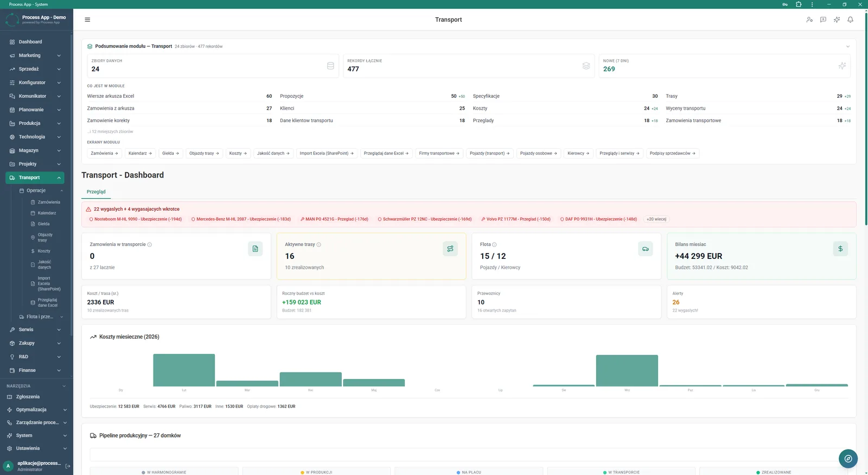This screenshot has width=868, height=475.
Task: Click the database icon in Zbiory danych card
Action: (x=330, y=66)
